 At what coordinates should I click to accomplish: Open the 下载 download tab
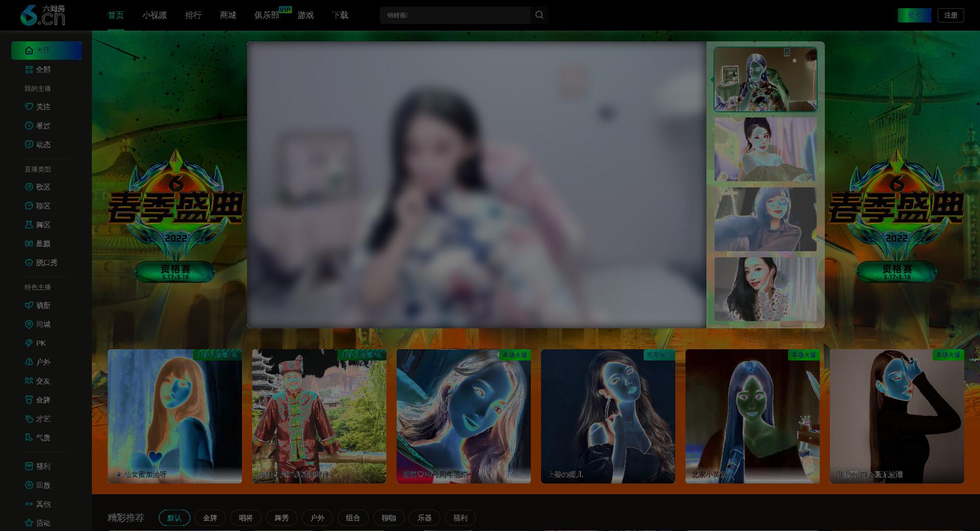click(340, 15)
